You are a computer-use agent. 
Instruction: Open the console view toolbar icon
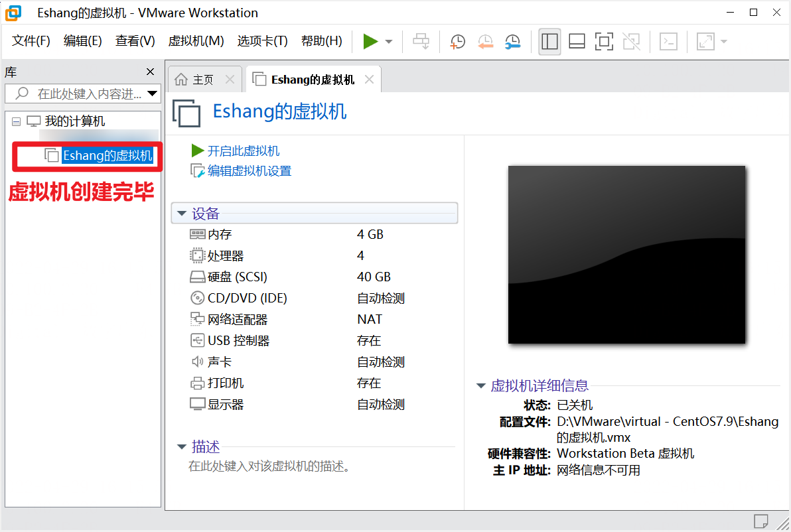pyautogui.click(x=668, y=41)
